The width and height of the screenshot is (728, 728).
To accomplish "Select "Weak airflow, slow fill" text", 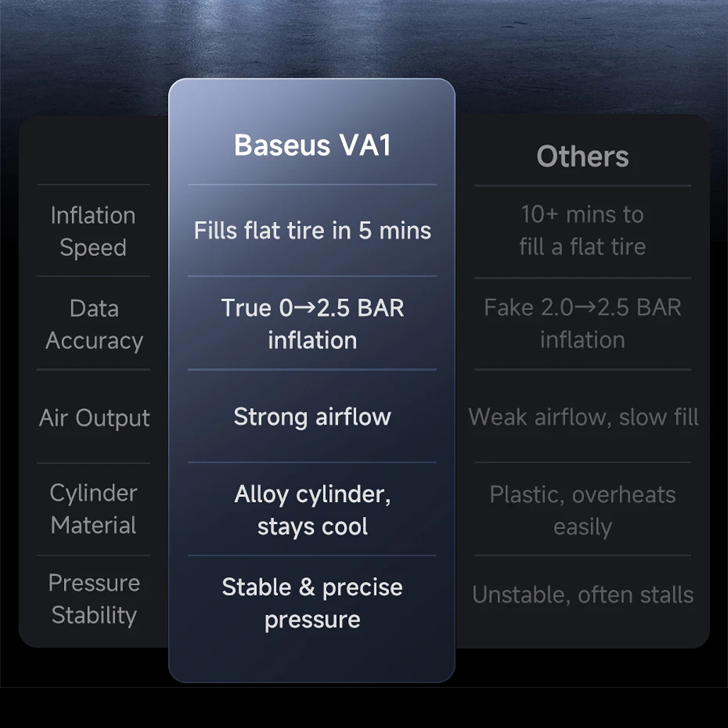I will (x=583, y=417).
